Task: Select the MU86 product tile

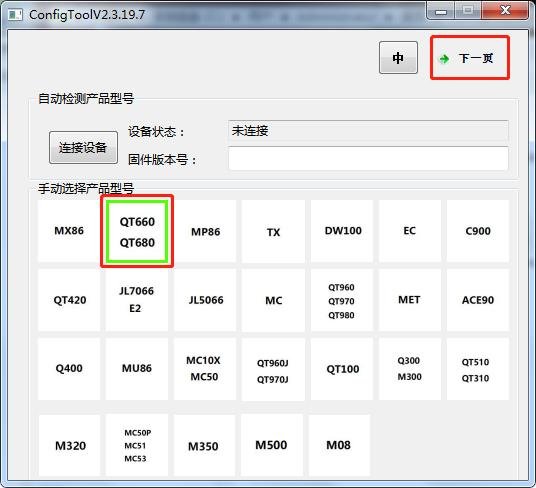Action: 137,369
